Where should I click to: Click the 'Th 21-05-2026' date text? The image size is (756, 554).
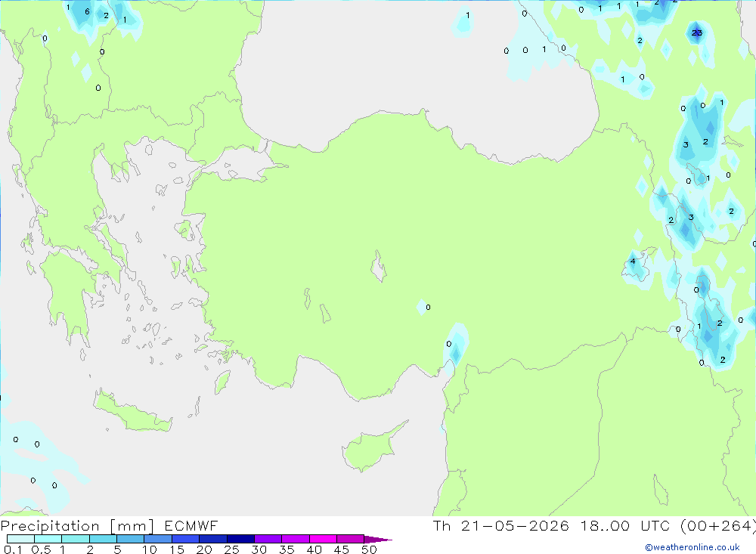tap(500, 525)
